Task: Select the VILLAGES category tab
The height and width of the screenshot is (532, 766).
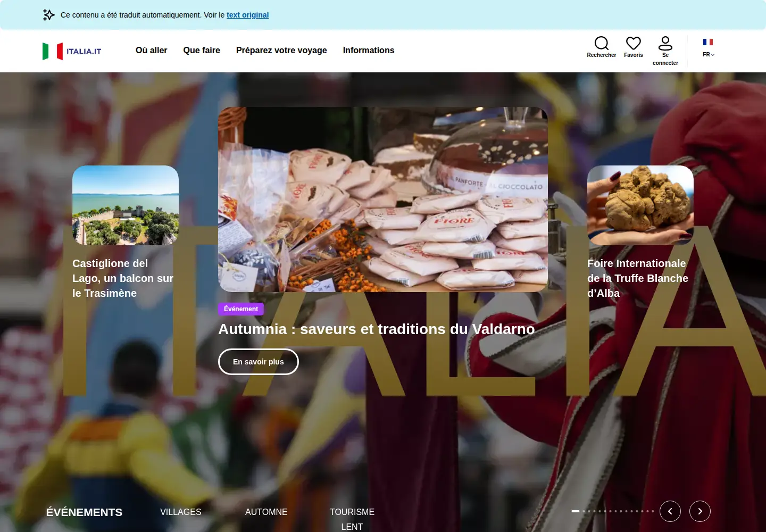Action: click(x=181, y=512)
